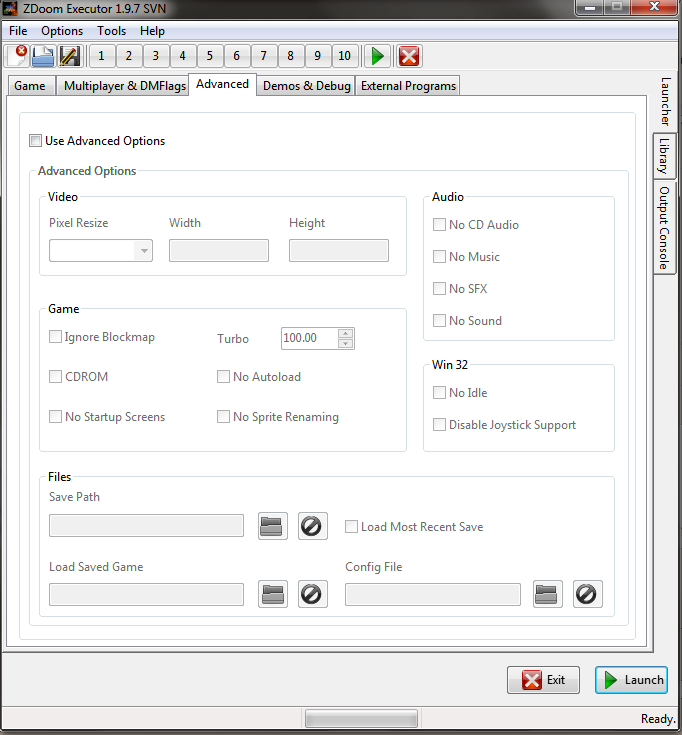Click the Width input field
682x735 pixels.
[219, 250]
